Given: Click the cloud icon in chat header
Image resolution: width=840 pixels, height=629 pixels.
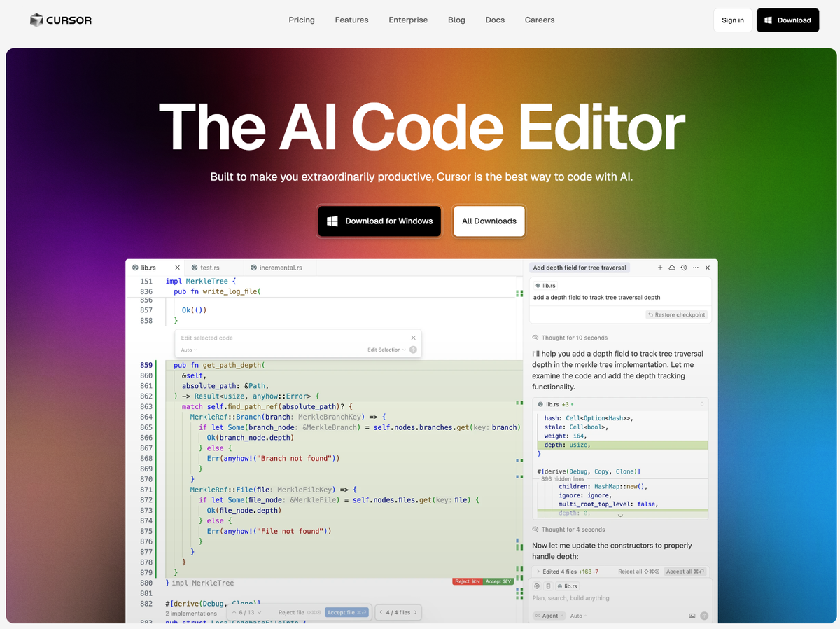Looking at the screenshot, I should tap(672, 268).
